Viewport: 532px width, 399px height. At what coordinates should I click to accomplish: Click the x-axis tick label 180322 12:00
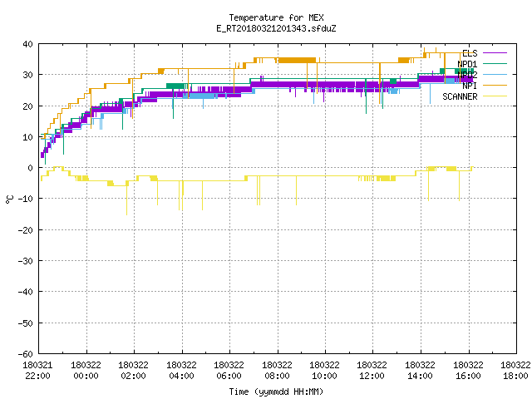pos(372,371)
